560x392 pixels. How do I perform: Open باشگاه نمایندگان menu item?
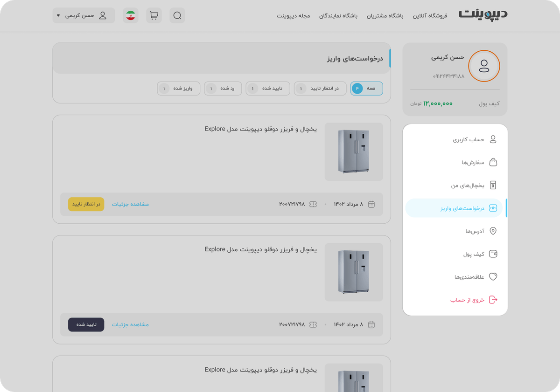[x=338, y=16]
